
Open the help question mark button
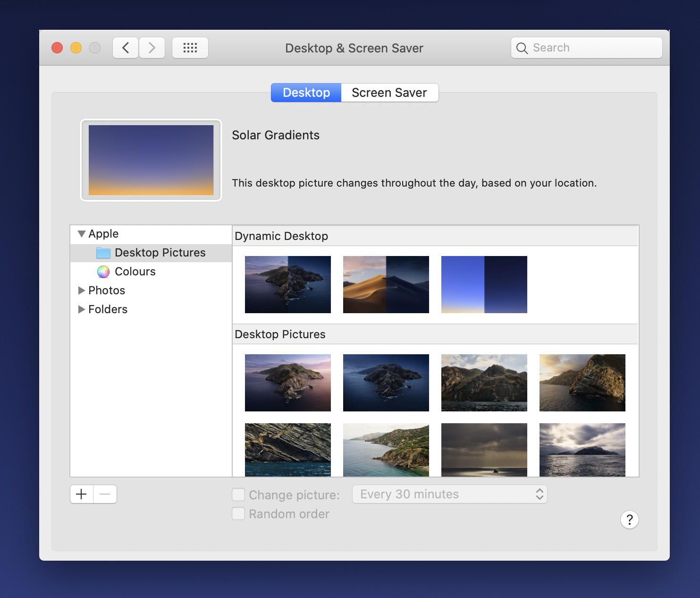[629, 520]
